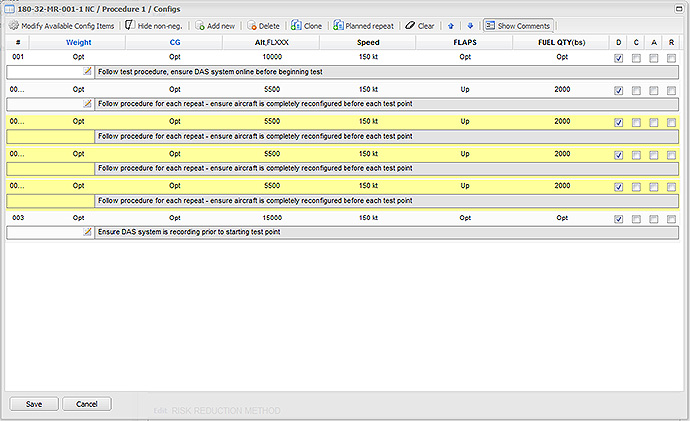Click the 003 row number
The height and width of the screenshot is (421, 690).
point(18,218)
